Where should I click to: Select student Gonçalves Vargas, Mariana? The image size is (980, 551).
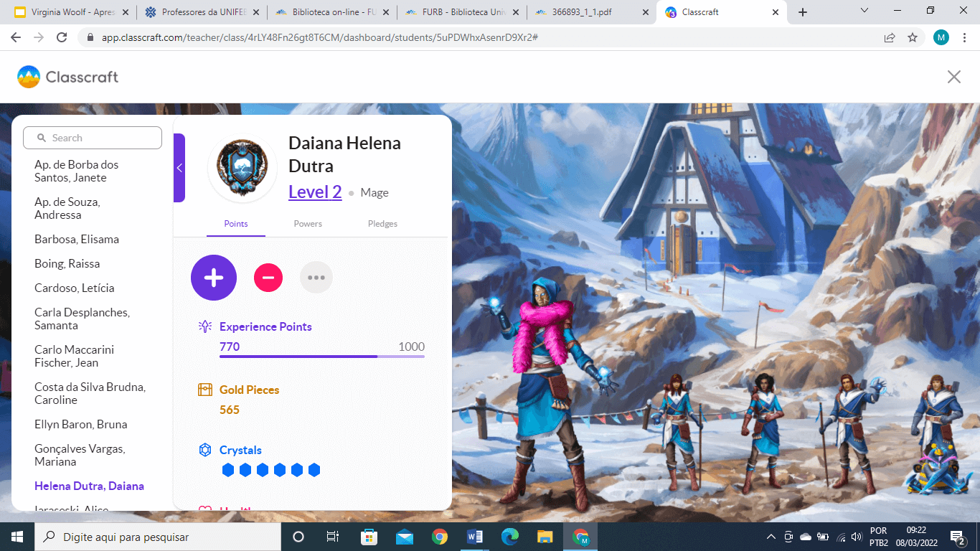(x=80, y=456)
